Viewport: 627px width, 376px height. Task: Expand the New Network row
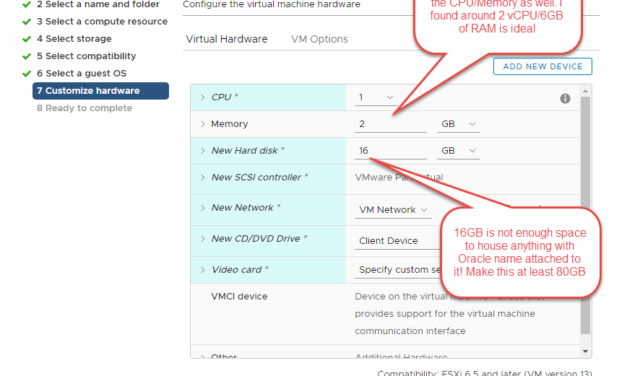[202, 208]
